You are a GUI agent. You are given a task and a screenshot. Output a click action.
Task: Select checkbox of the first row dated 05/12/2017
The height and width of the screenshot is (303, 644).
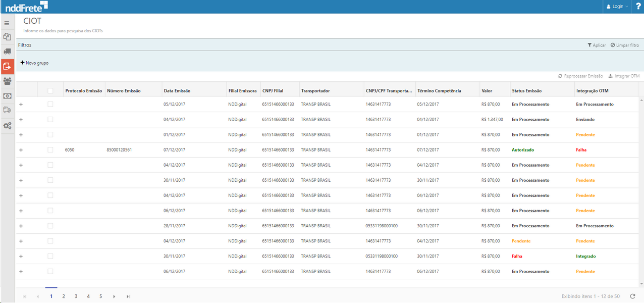pos(50,104)
